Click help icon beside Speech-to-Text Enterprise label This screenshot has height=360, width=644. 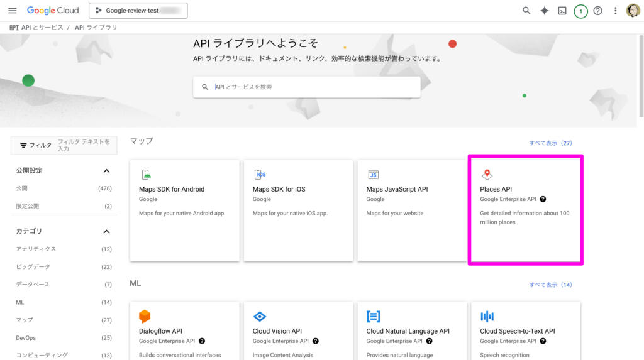pyautogui.click(x=543, y=341)
